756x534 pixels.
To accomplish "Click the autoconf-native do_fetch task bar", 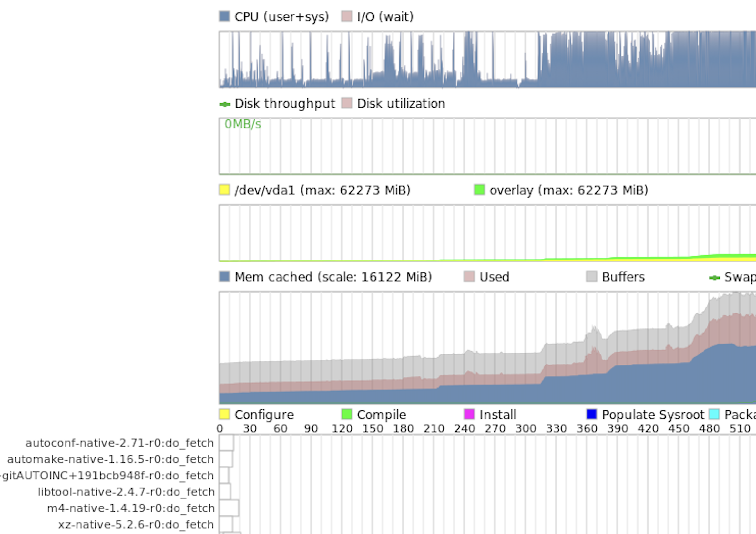I will click(x=226, y=443).
